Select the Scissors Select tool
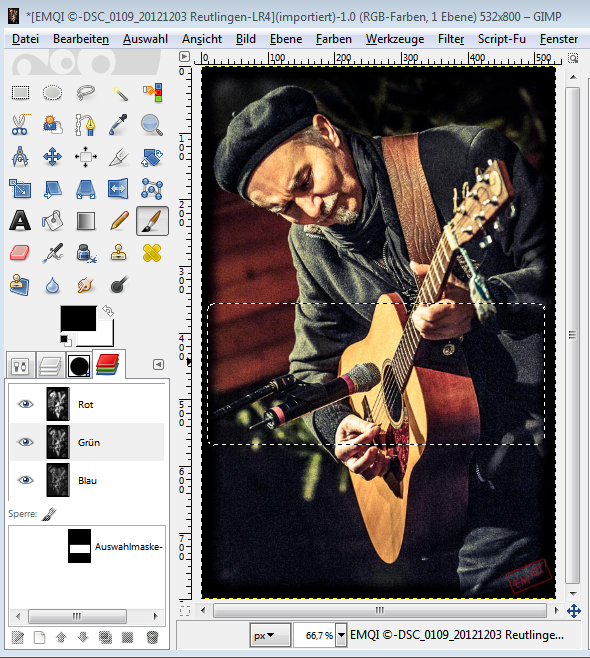The image size is (590, 658). point(20,125)
